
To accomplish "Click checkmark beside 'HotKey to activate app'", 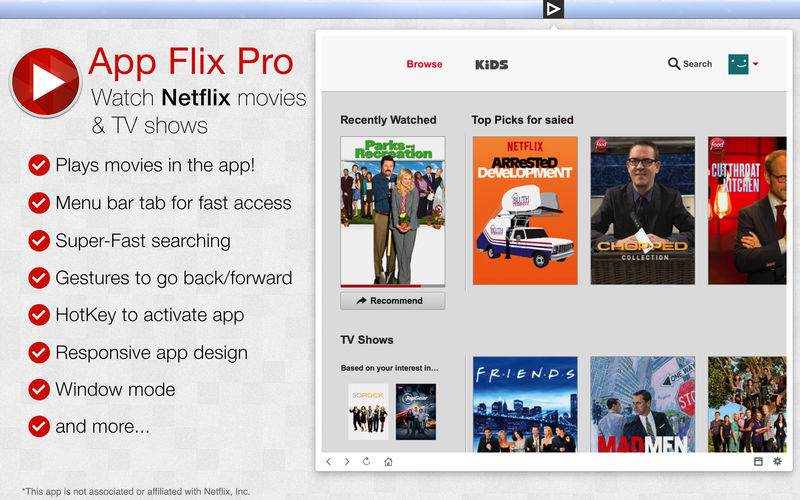I will coord(39,315).
